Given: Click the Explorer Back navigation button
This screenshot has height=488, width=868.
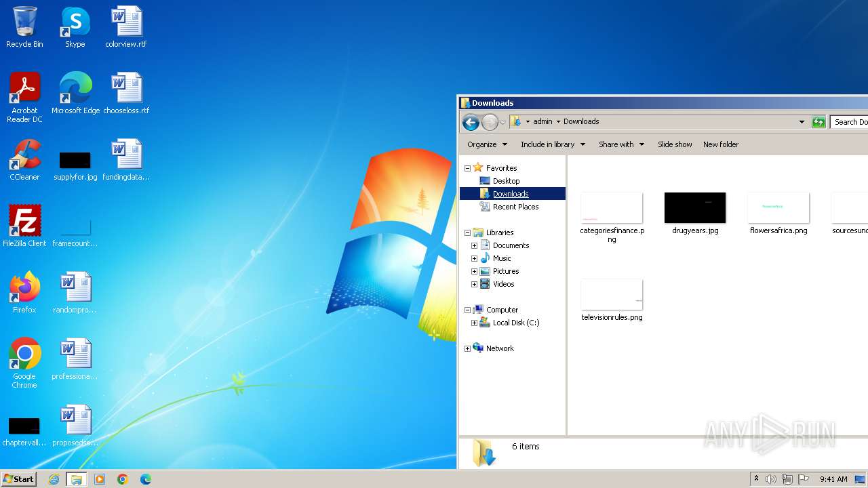Looking at the screenshot, I should [x=471, y=122].
